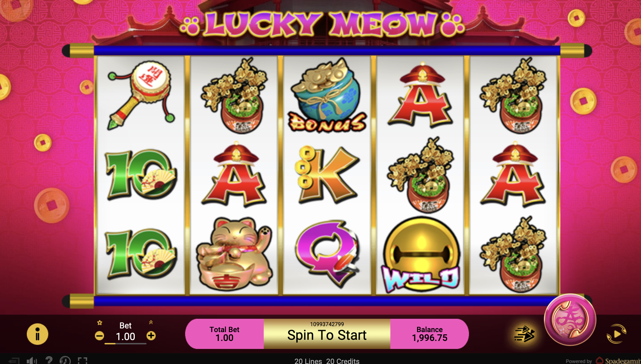The width and height of the screenshot is (641, 364).
Task: Decrease the bet with the minus button
Action: pyautogui.click(x=99, y=336)
